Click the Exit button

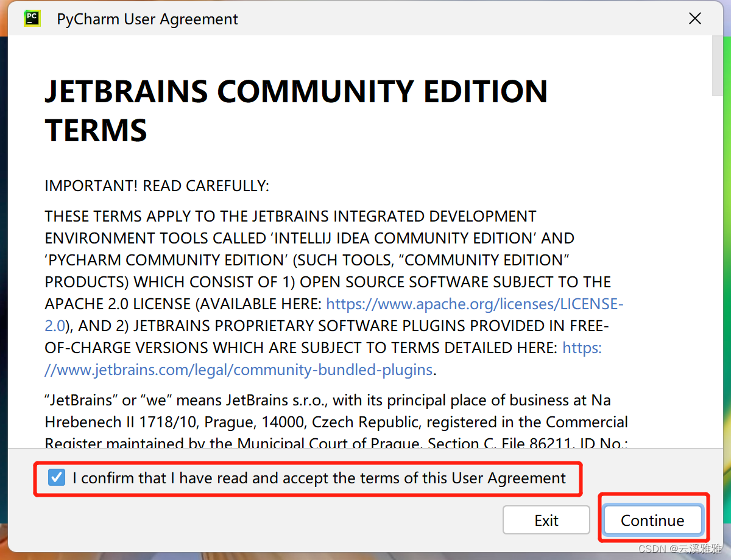pyautogui.click(x=546, y=520)
